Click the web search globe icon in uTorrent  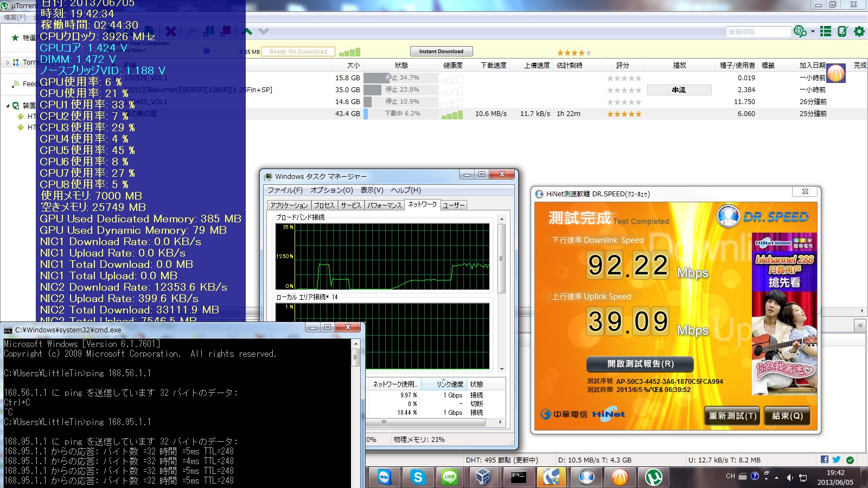[799, 31]
